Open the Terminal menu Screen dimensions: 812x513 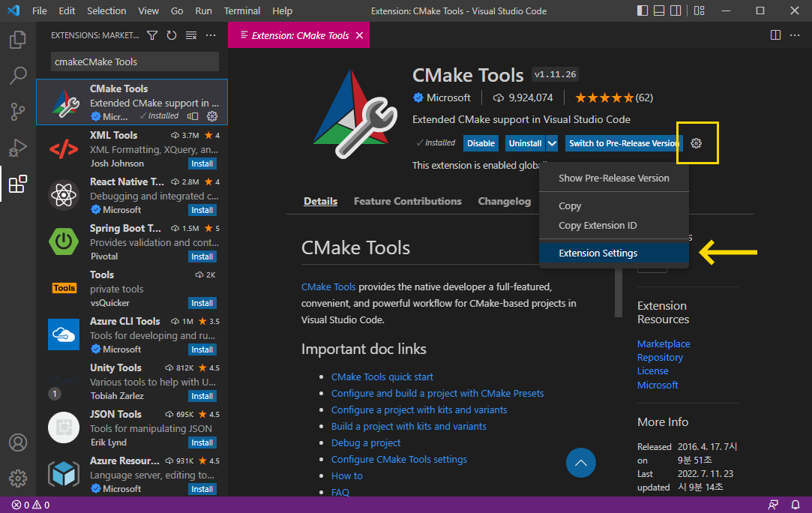(x=242, y=11)
